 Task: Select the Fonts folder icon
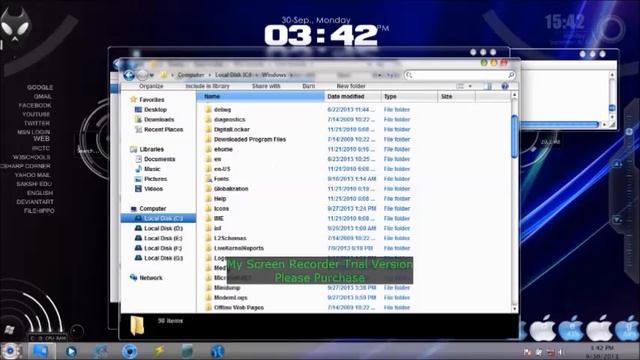point(208,179)
